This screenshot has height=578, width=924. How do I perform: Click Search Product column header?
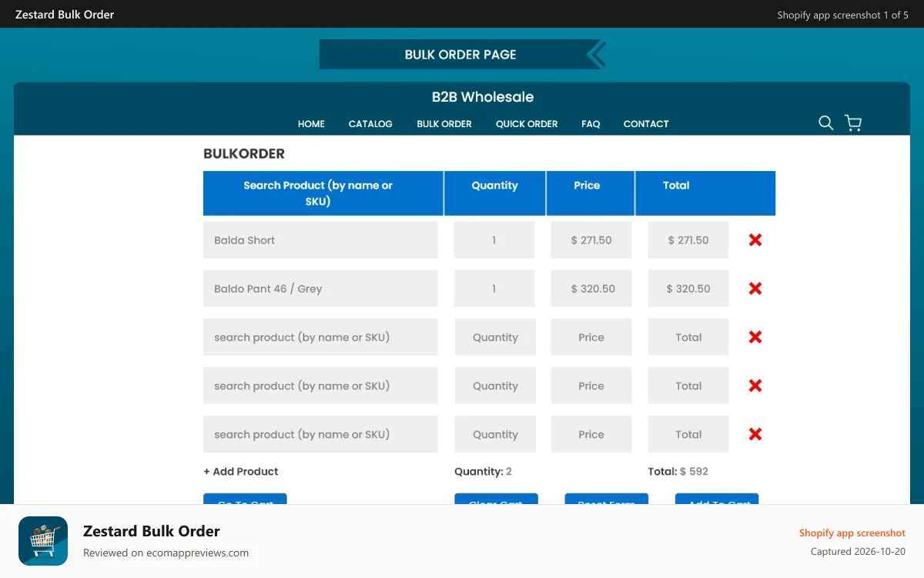(x=323, y=193)
